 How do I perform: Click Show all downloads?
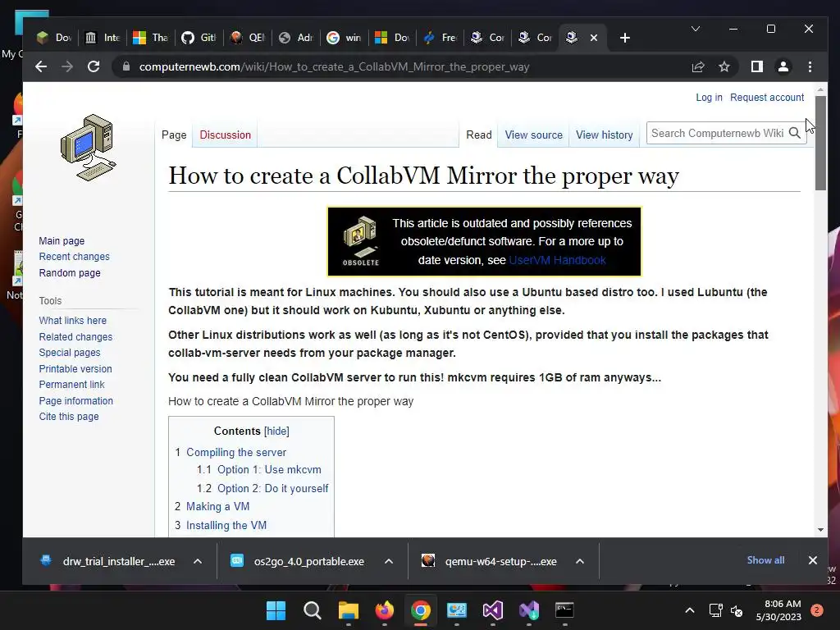(x=765, y=560)
